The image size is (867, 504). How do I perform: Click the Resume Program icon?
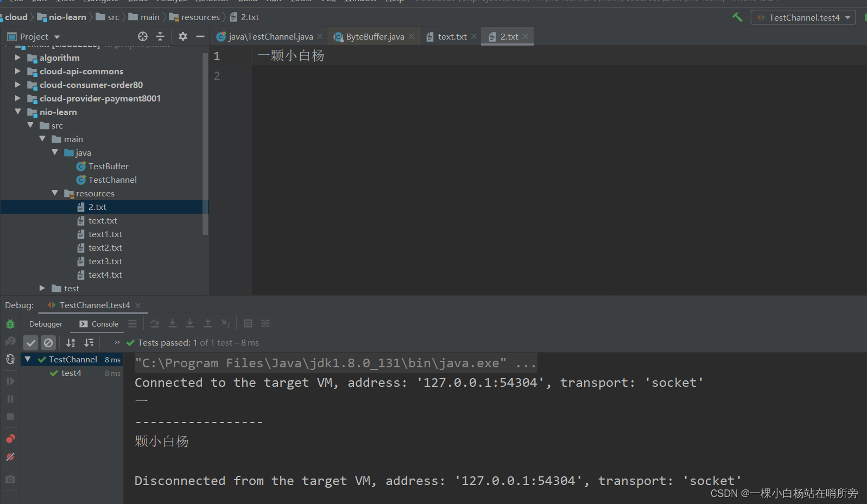(10, 381)
